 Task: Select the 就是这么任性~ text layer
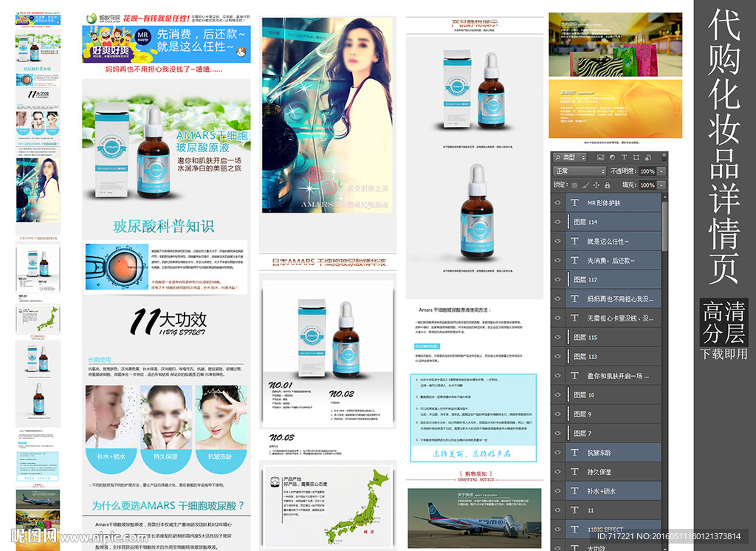[613, 241]
